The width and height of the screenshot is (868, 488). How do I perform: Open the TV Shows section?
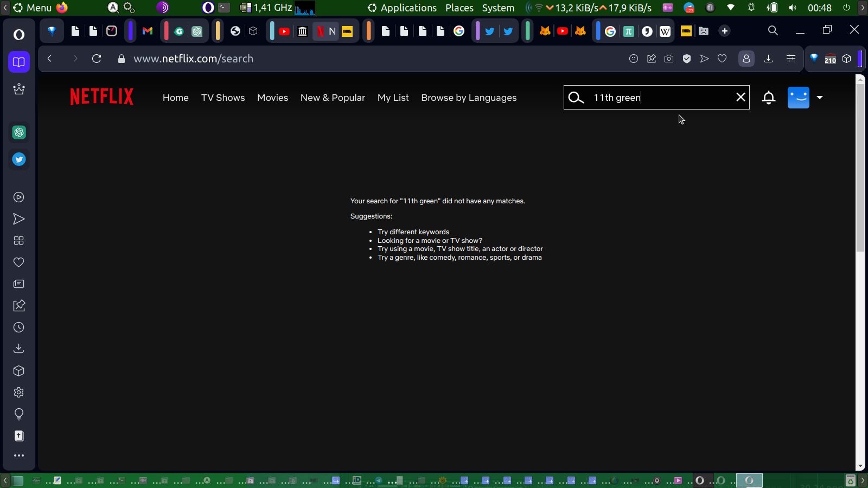point(222,98)
